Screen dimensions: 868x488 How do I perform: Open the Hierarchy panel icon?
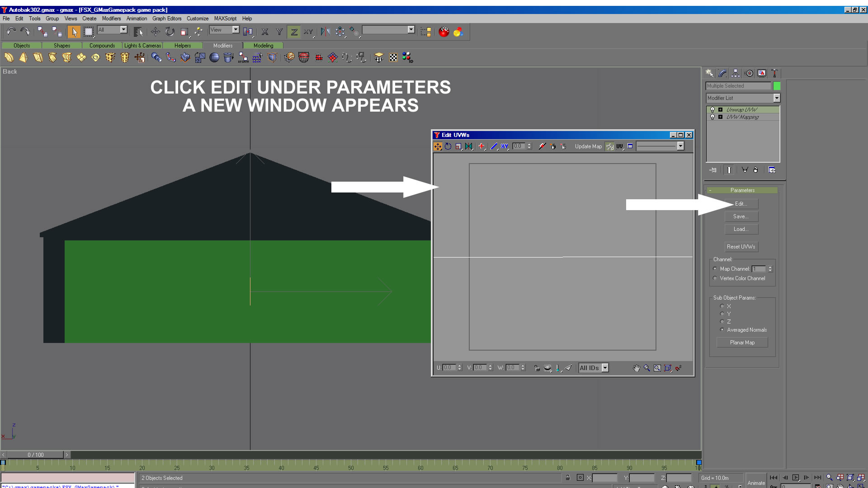click(x=736, y=73)
